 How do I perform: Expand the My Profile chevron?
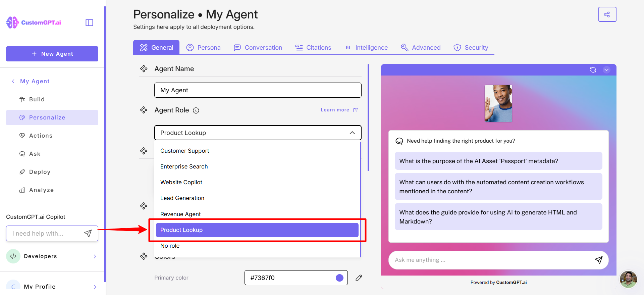pyautogui.click(x=95, y=287)
